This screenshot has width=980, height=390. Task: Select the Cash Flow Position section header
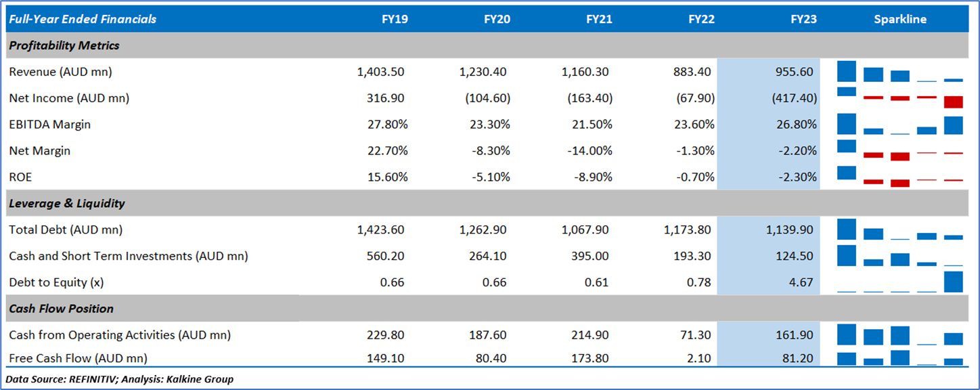pos(62,309)
